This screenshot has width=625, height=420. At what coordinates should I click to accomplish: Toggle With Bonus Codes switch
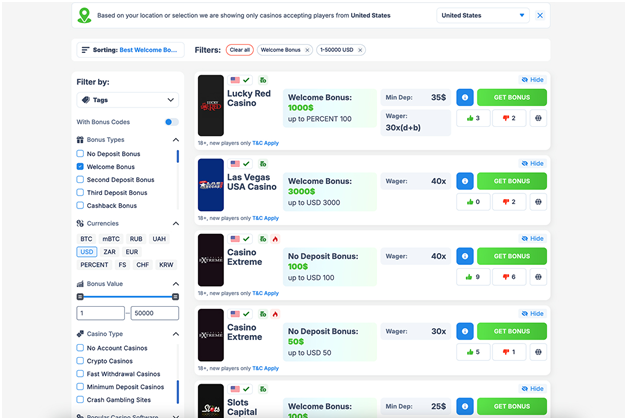point(171,122)
